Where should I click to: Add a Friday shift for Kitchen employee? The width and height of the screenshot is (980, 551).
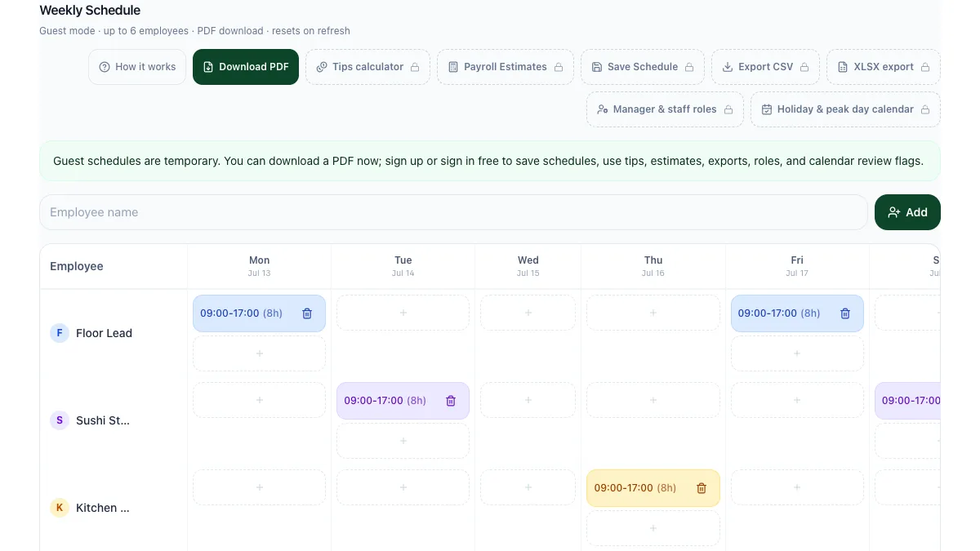[797, 487]
